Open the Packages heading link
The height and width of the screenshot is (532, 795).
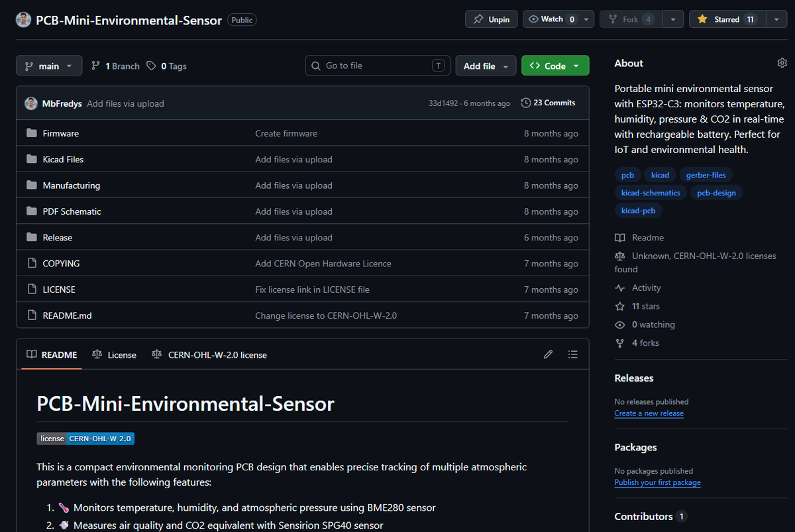click(635, 448)
